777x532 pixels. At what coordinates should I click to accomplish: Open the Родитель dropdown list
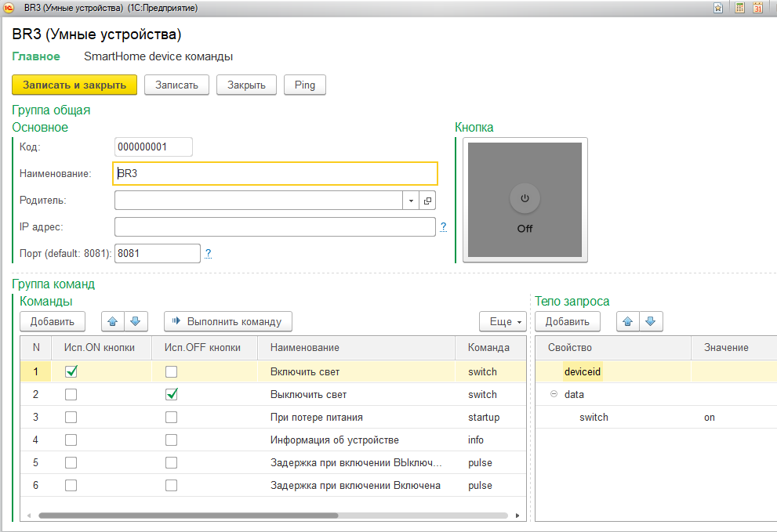(x=412, y=201)
